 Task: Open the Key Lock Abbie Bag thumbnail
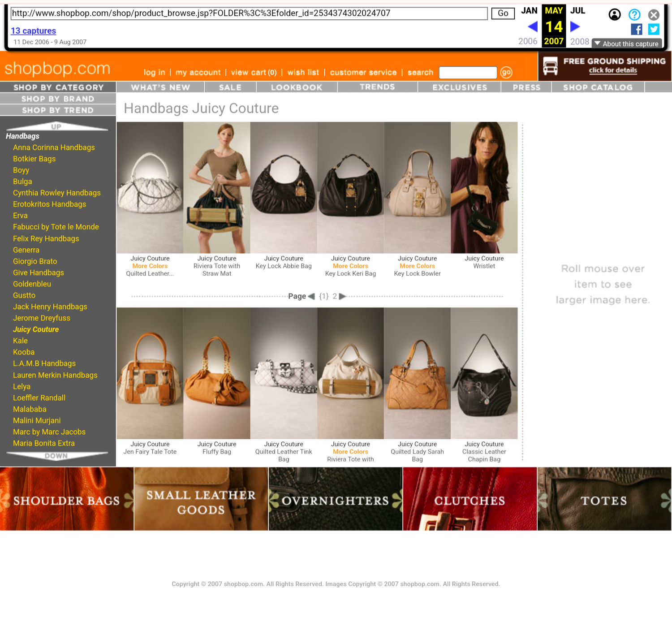click(284, 188)
